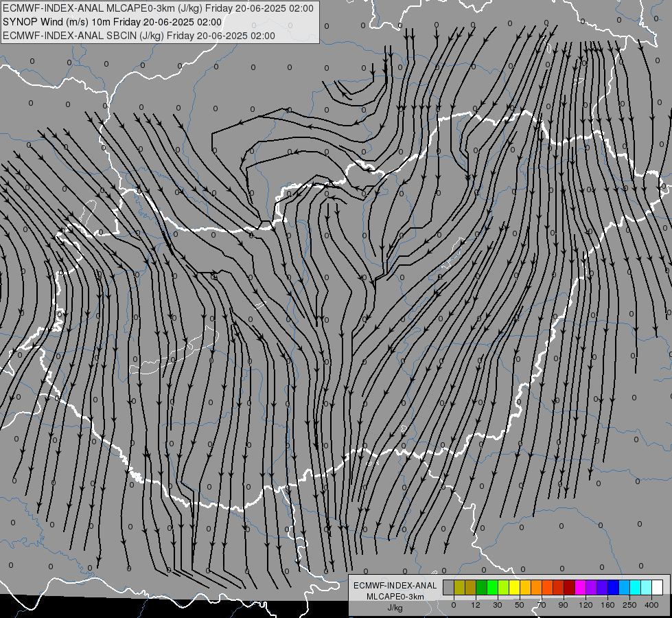Click the legend value 250
The width and height of the screenshot is (672, 618).
tap(629, 605)
